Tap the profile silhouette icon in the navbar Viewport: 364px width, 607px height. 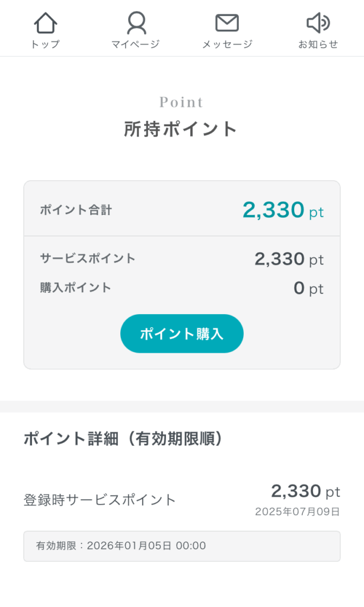[137, 23]
